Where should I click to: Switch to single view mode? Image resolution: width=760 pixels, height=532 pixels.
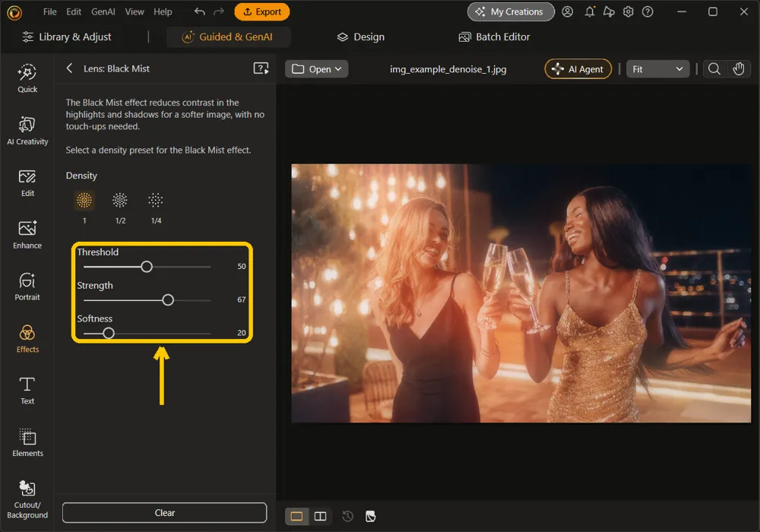coord(296,516)
